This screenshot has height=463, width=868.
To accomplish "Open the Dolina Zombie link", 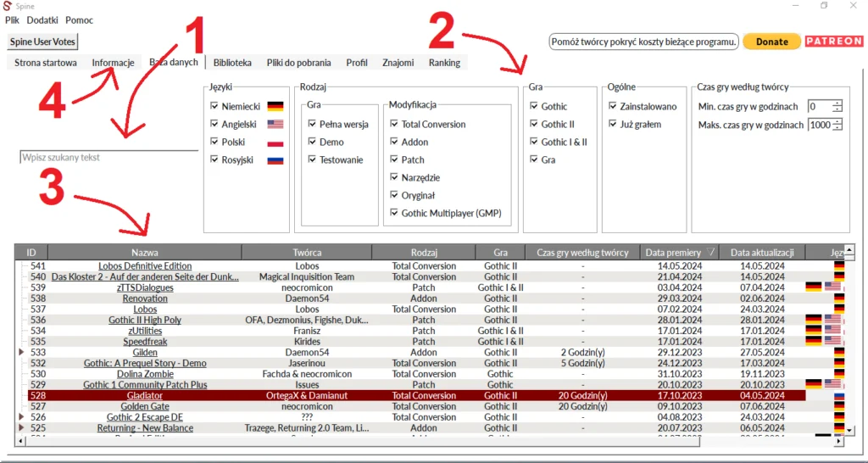I will coord(145,374).
